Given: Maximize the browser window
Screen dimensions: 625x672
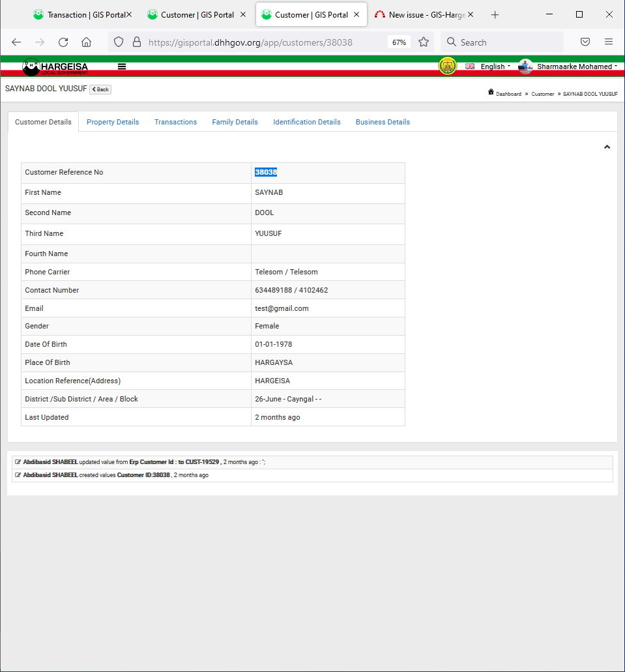Looking at the screenshot, I should [579, 14].
